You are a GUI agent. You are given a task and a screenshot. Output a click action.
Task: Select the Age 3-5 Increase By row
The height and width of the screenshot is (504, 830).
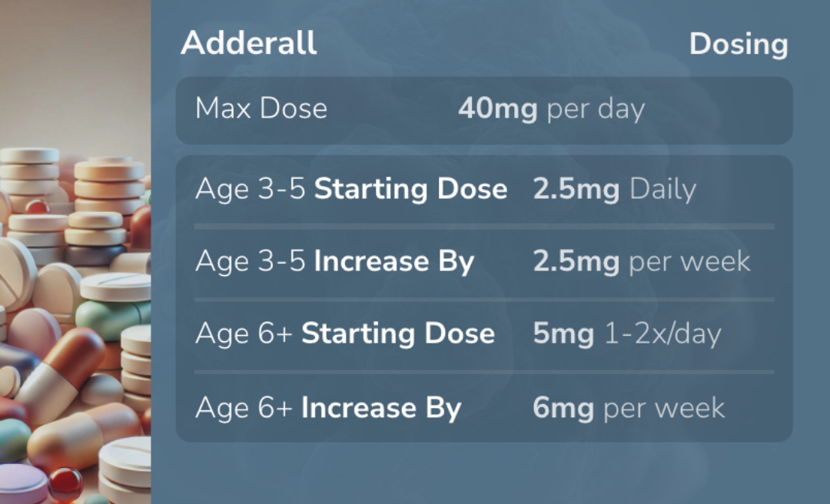484,261
